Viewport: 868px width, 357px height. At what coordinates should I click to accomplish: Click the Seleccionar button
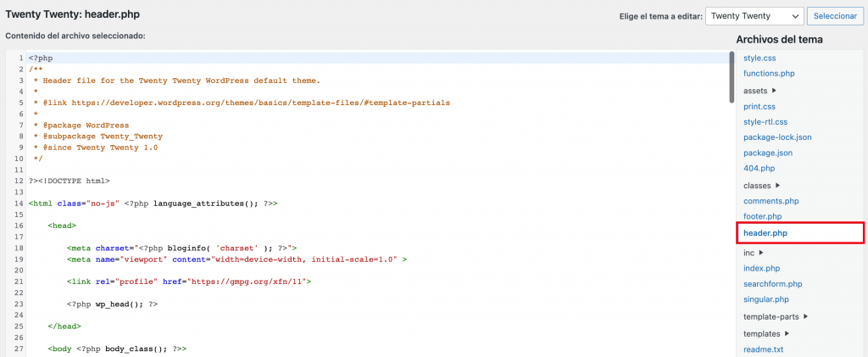[x=836, y=16]
